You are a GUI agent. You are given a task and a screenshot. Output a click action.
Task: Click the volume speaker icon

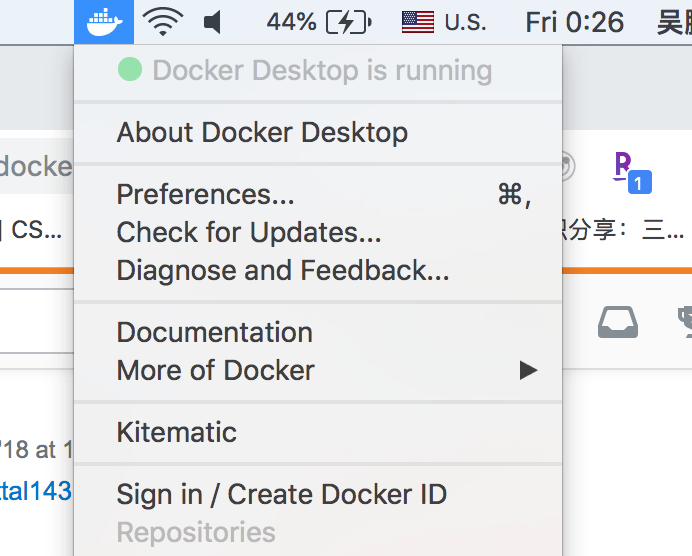tap(212, 21)
